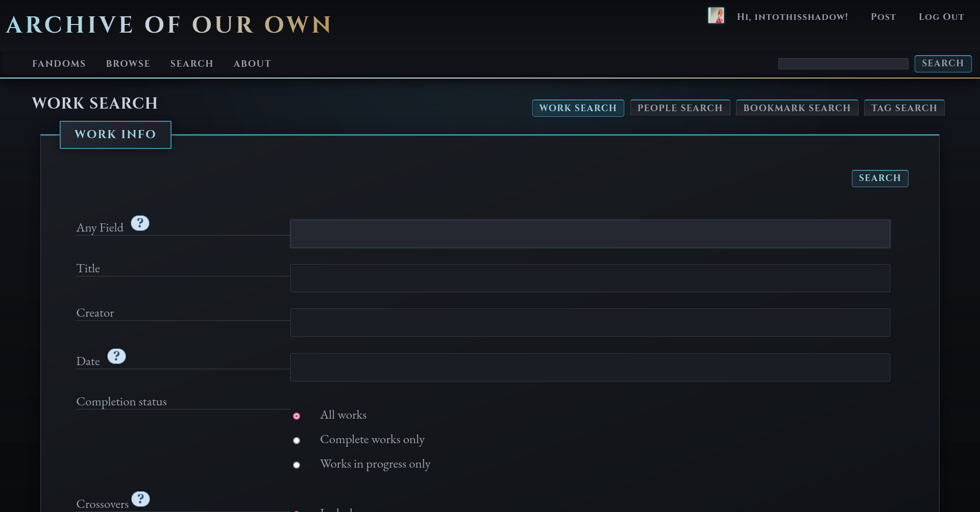The height and width of the screenshot is (512, 980).
Task: Switch to Tag Search
Action: coord(904,108)
